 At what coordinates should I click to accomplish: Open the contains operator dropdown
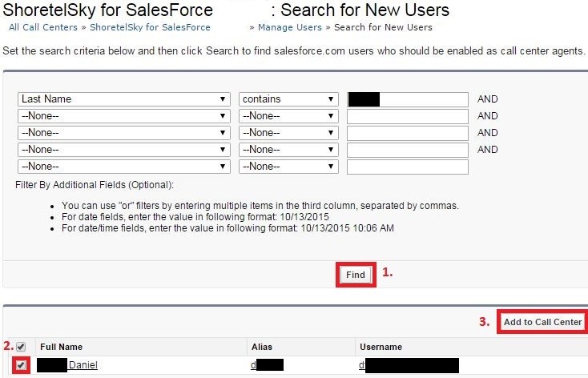click(x=288, y=99)
